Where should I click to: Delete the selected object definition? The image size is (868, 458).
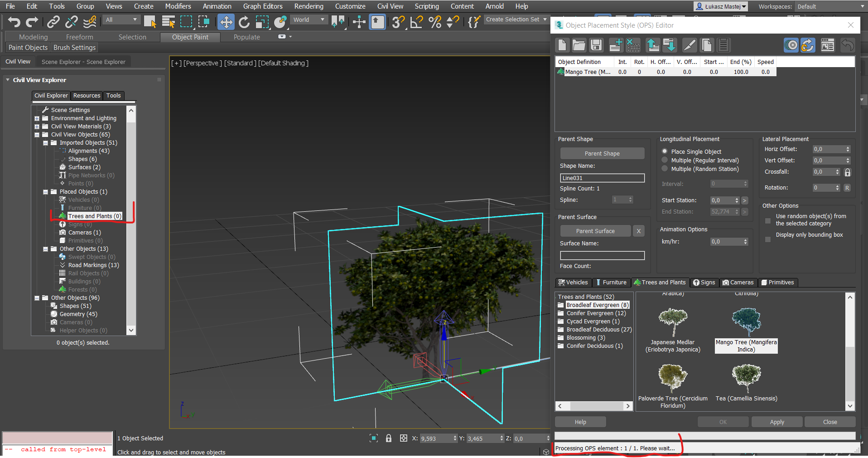[x=633, y=45]
